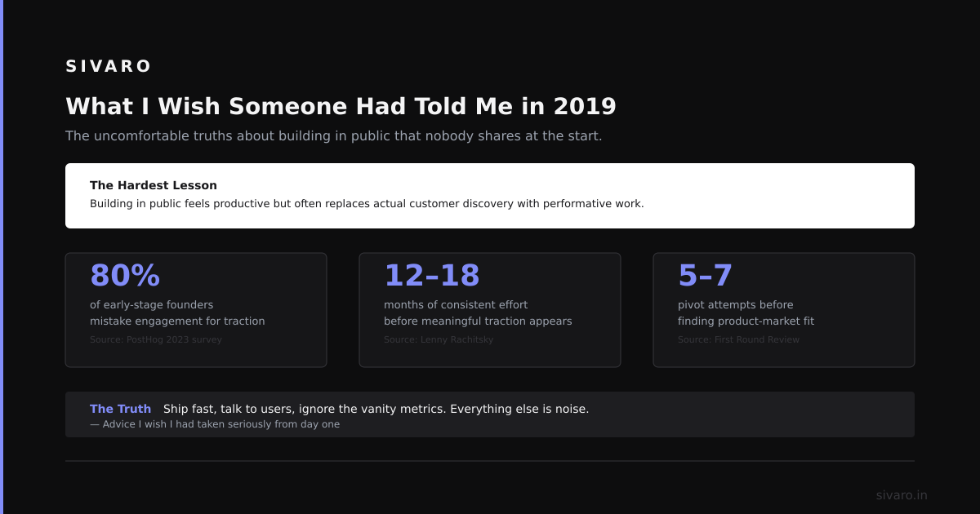The height and width of the screenshot is (514, 980).
Task: Click the advice attribution line
Action: click(215, 424)
